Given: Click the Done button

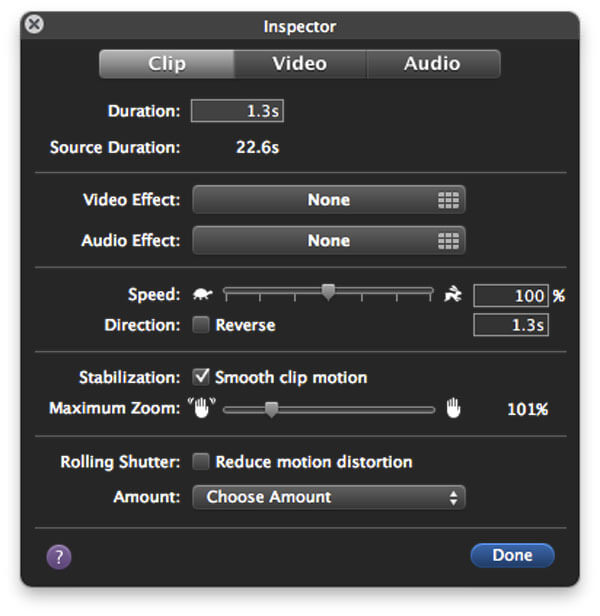Looking at the screenshot, I should tap(512, 555).
